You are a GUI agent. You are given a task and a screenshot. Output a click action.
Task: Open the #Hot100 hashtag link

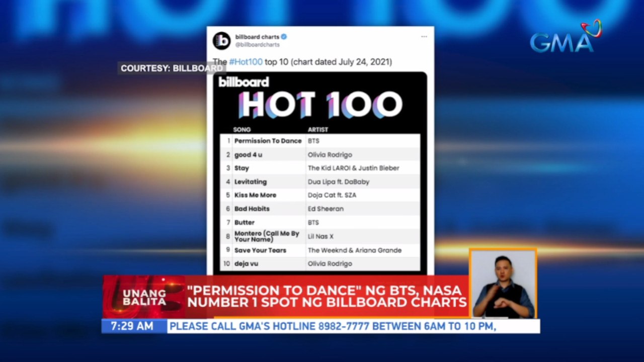click(246, 62)
